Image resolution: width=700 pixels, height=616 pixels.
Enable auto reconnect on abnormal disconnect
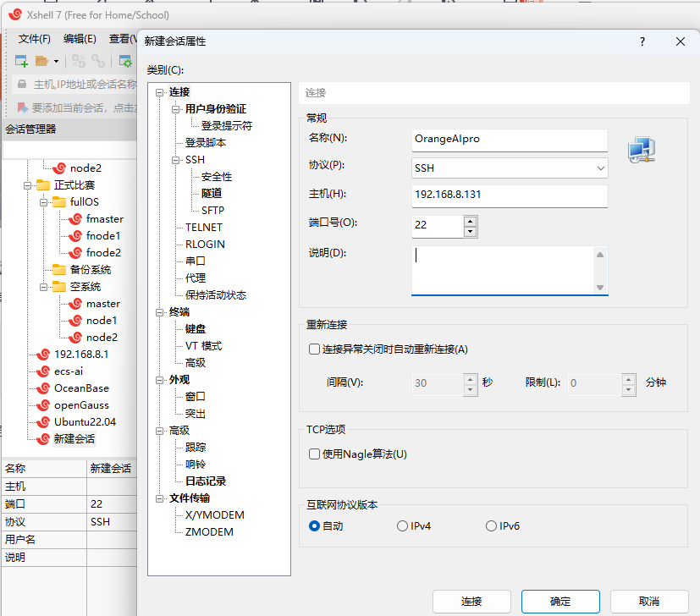pyautogui.click(x=314, y=349)
